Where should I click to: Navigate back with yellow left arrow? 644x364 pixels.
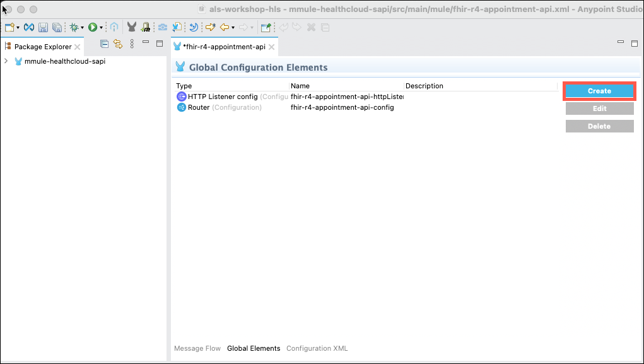(225, 28)
